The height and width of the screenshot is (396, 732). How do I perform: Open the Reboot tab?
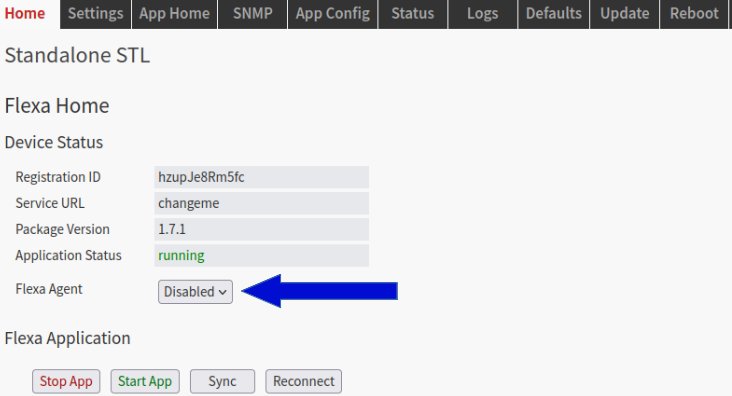tap(694, 14)
